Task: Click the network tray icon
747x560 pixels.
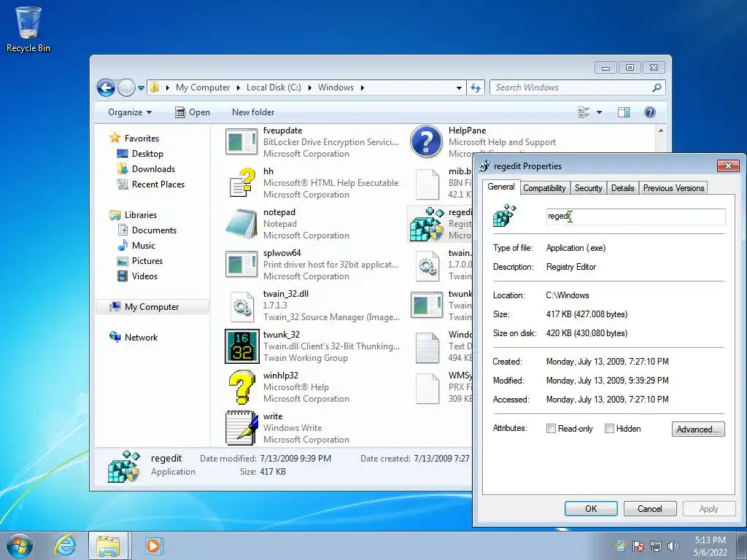Action: click(x=656, y=546)
